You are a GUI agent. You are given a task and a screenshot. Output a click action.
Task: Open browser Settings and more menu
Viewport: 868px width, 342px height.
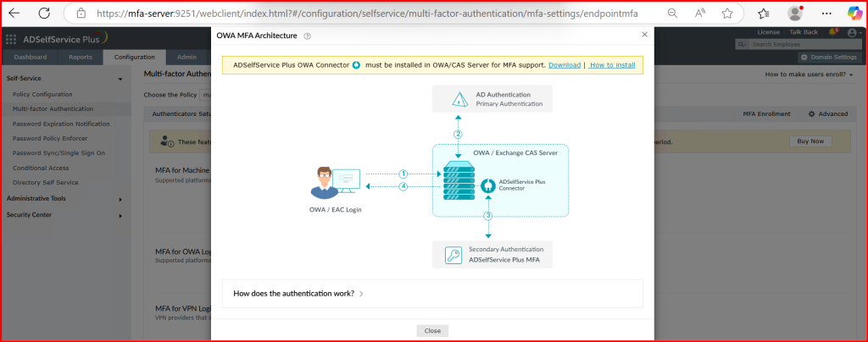click(x=824, y=14)
